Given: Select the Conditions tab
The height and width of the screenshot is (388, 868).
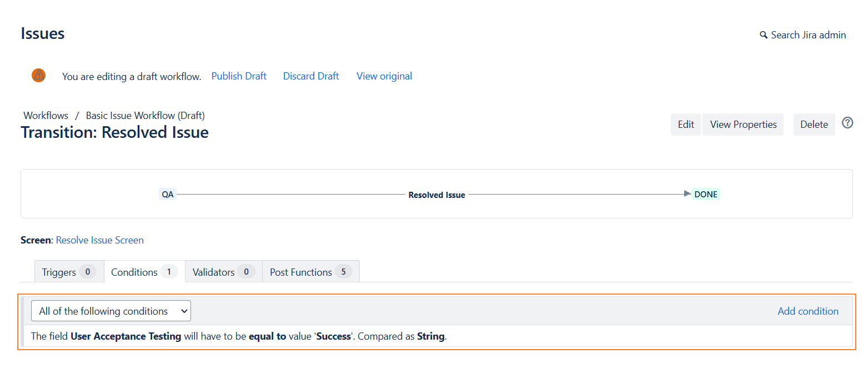Looking at the screenshot, I should (144, 272).
